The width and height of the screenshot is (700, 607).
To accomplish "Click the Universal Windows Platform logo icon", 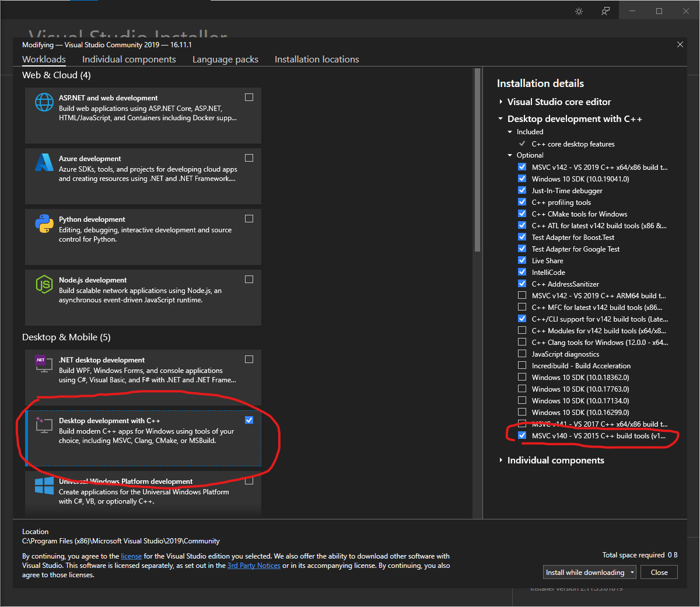I will [44, 486].
